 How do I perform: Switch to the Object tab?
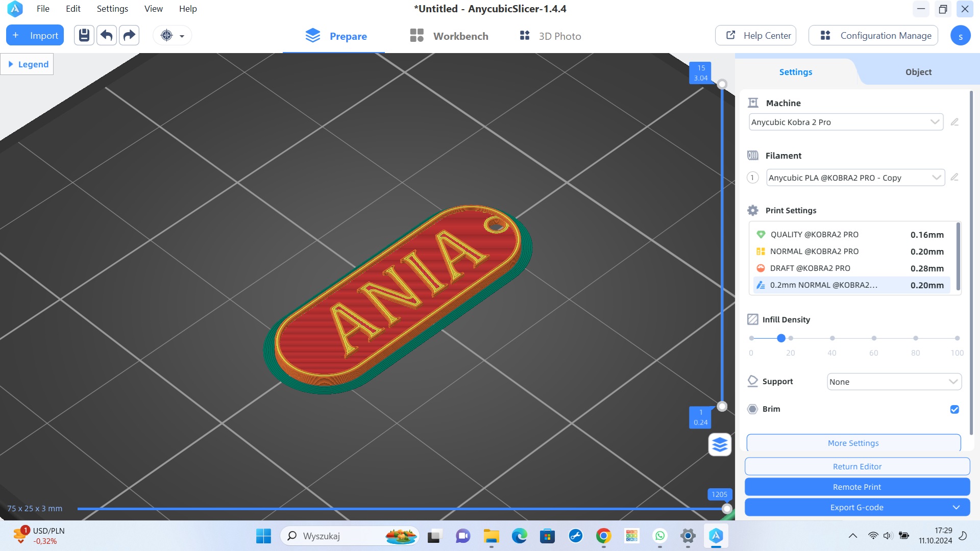918,71
